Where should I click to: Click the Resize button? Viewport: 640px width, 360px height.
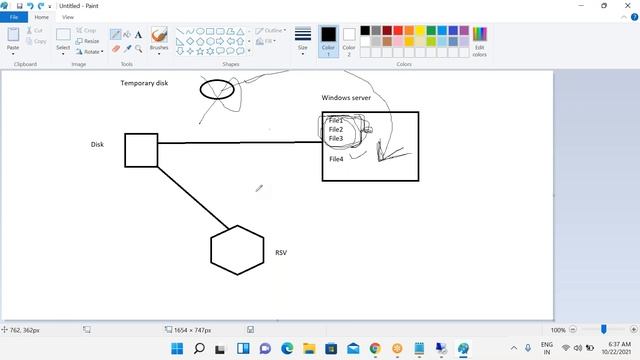87,41
